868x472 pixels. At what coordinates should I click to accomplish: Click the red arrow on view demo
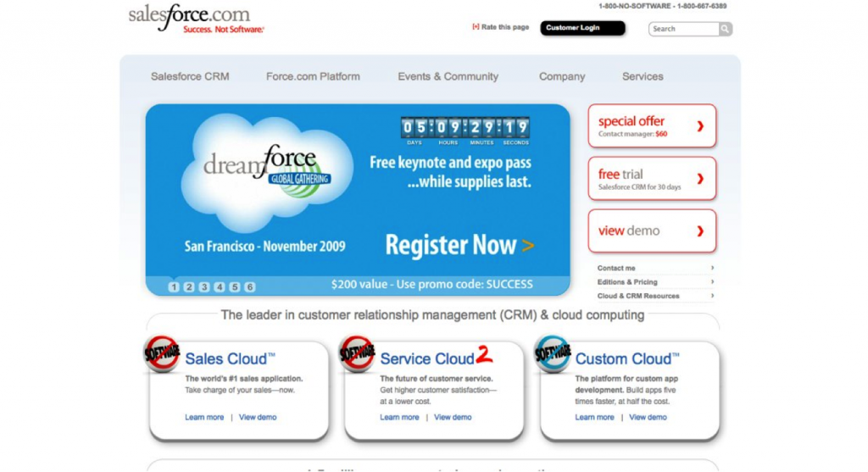(700, 230)
